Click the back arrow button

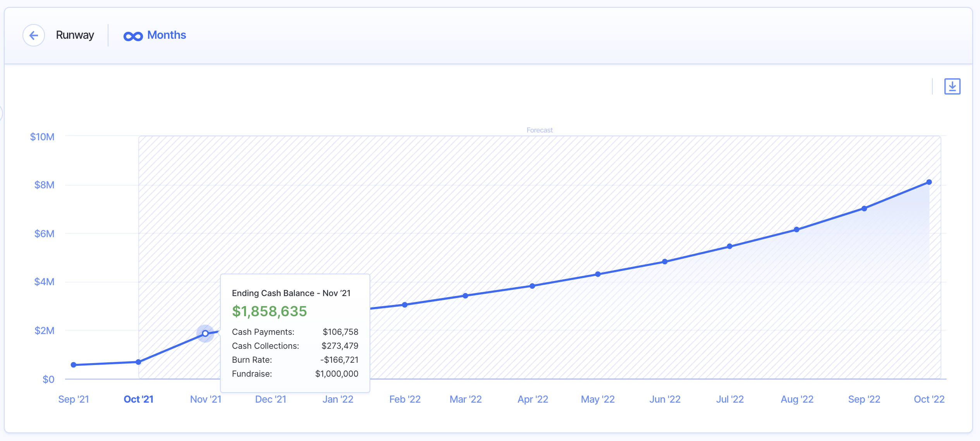coord(34,36)
